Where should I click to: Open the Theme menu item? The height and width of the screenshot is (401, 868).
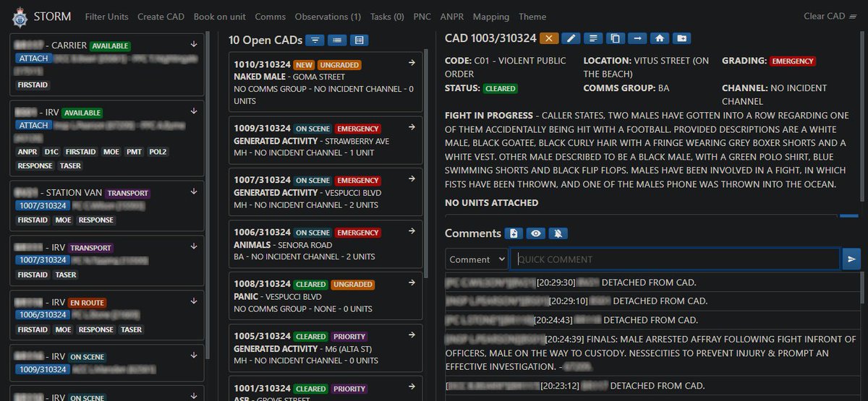532,17
